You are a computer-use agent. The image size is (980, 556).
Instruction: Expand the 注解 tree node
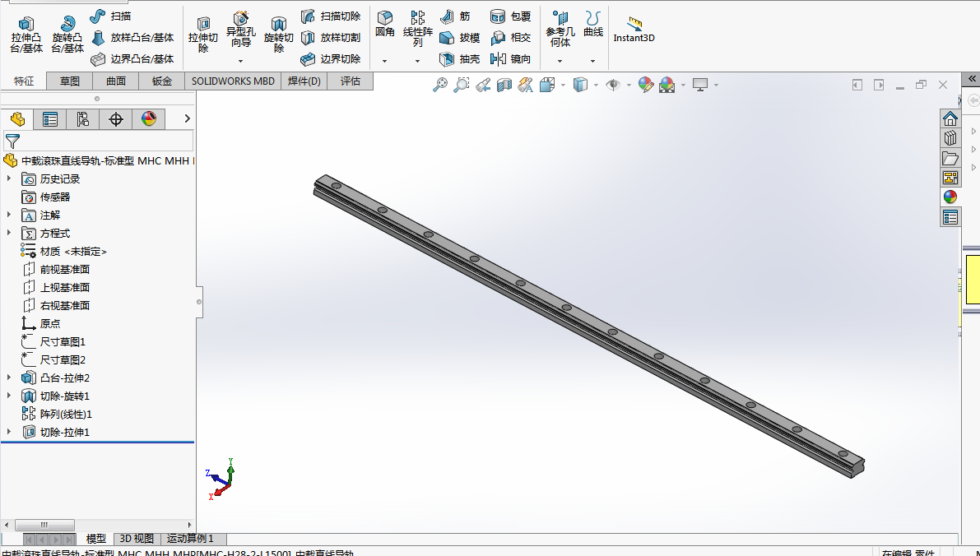click(9, 215)
